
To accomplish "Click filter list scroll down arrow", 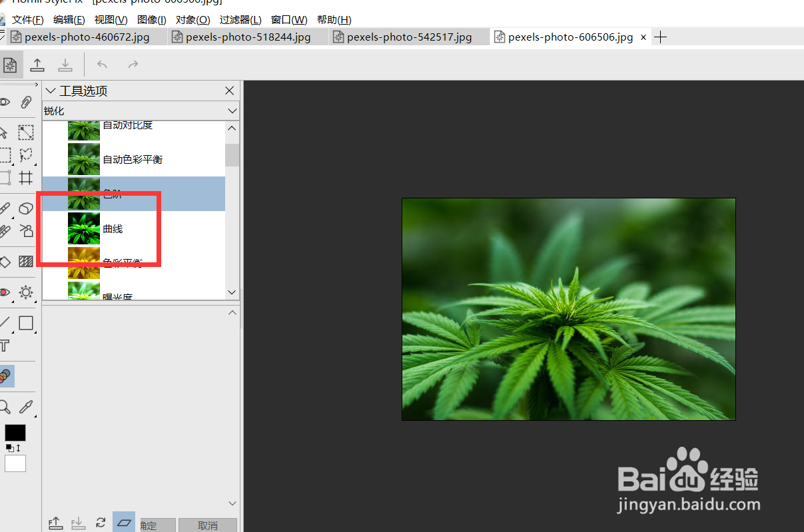I will coord(232,292).
